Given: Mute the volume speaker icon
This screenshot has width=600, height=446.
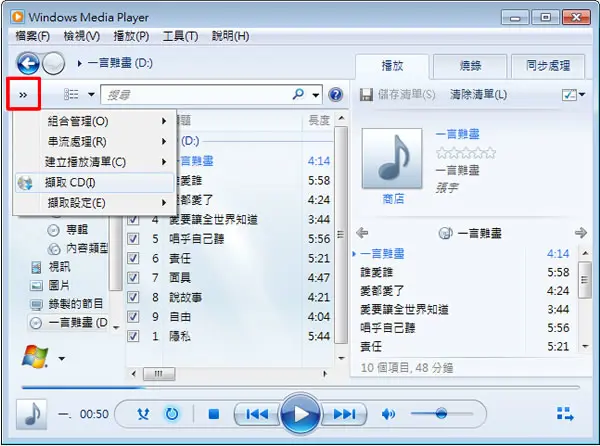Looking at the screenshot, I should (x=388, y=414).
